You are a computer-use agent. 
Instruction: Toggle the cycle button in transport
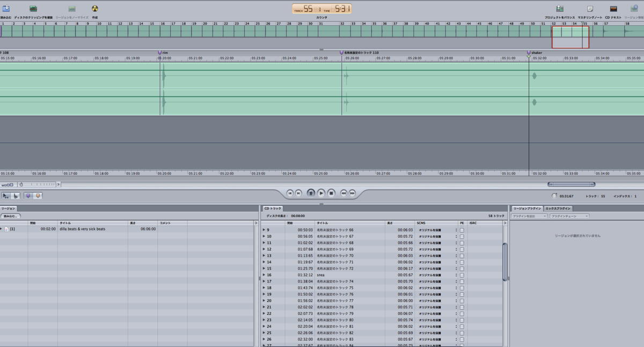311,193
